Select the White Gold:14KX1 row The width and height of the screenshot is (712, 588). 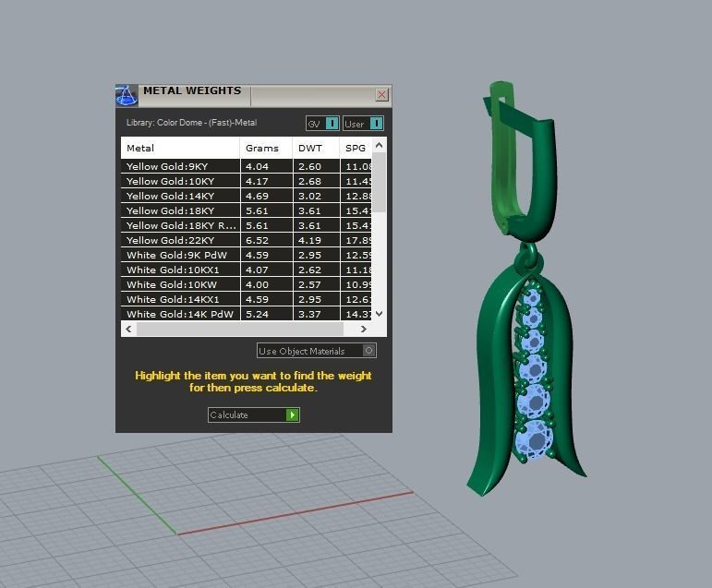pos(247,299)
